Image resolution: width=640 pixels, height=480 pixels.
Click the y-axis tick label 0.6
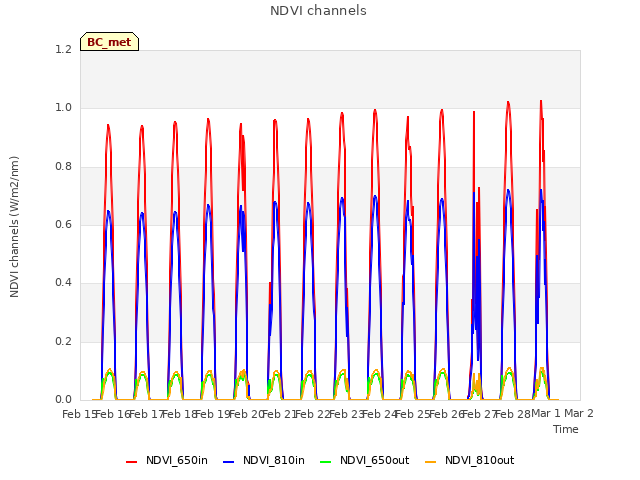[63, 224]
